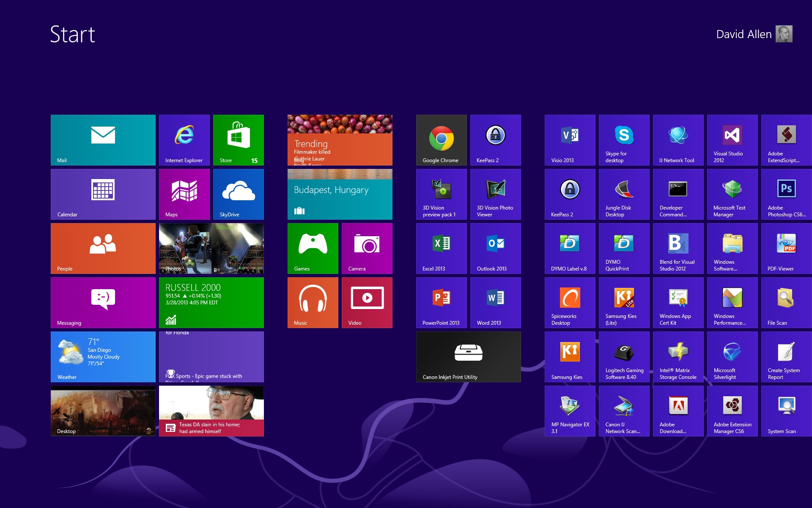
Task: Open the Mail tile
Action: click(103, 140)
